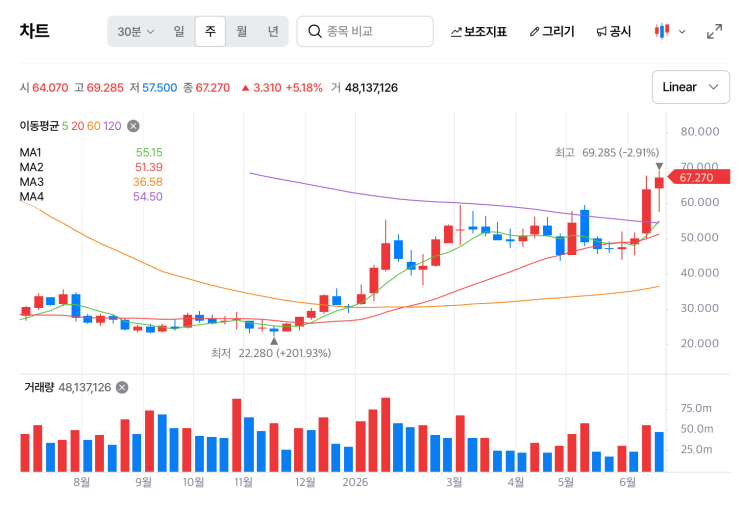Viewport: 743px width, 511px height.
Task: Click the MA2 value 51.39
Action: (x=149, y=167)
